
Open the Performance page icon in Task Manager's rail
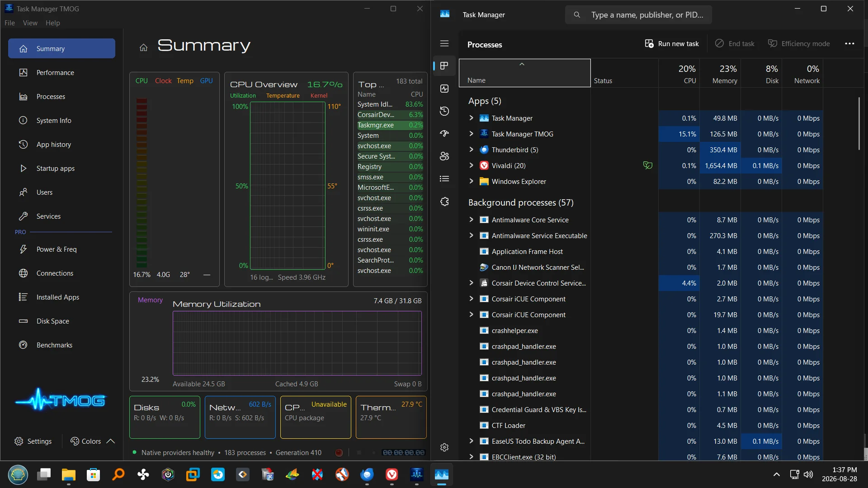point(444,89)
